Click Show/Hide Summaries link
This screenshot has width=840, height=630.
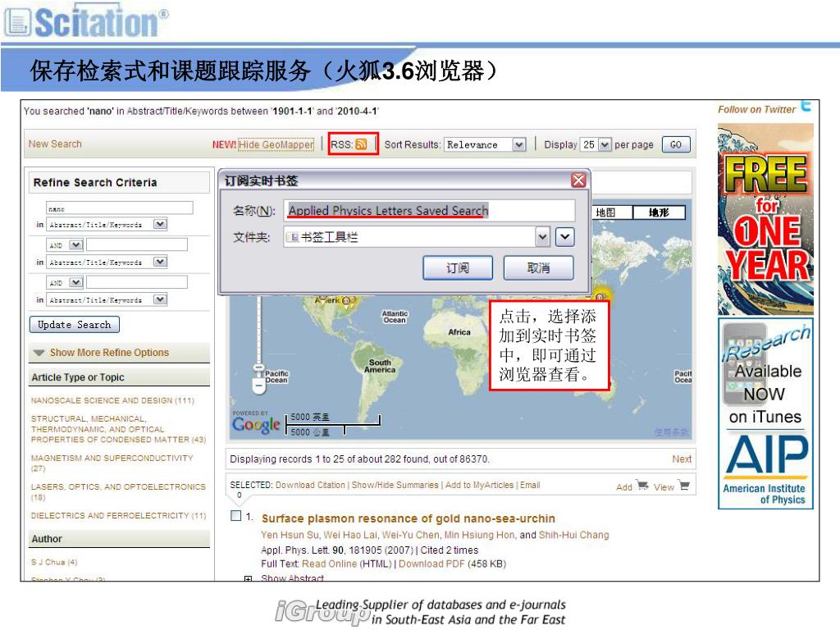pos(395,485)
